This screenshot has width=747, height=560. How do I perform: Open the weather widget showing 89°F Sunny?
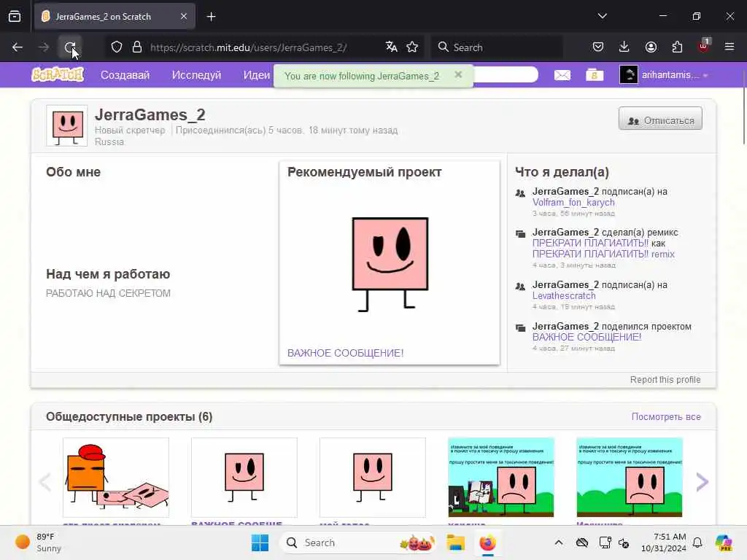(x=39, y=542)
